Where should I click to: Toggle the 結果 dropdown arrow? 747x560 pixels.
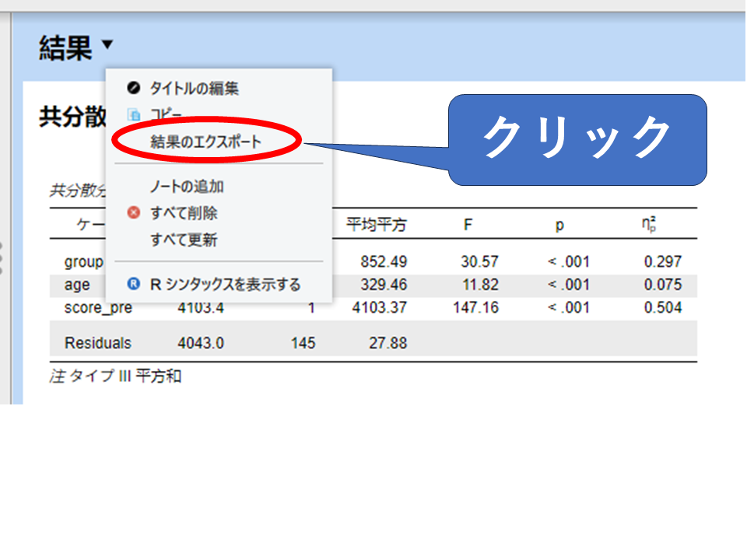pyautogui.click(x=107, y=47)
